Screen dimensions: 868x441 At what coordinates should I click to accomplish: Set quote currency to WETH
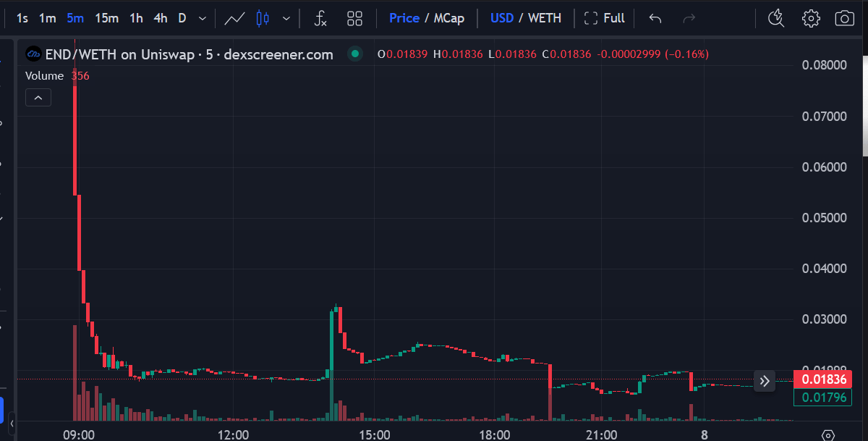click(x=545, y=18)
